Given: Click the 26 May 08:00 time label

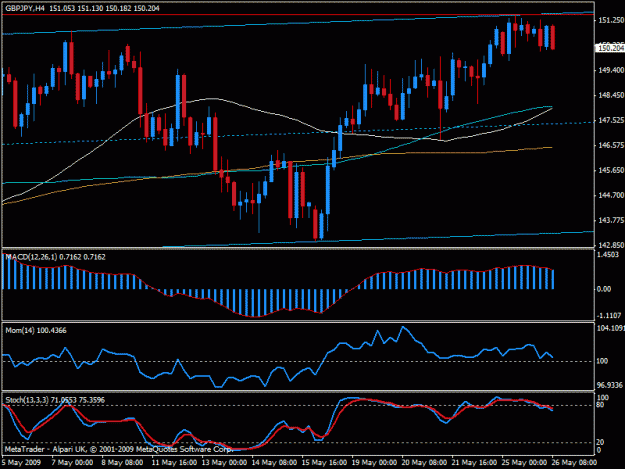Looking at the screenshot, I should (574, 463).
